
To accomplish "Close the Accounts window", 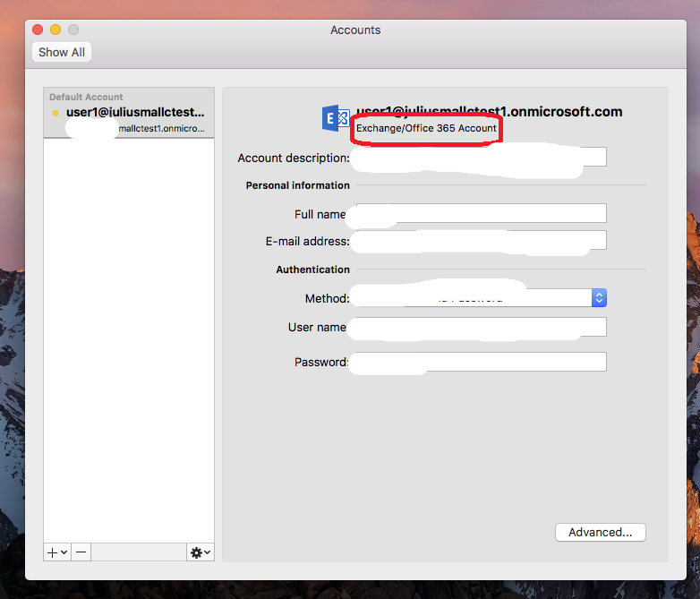I will pos(38,30).
